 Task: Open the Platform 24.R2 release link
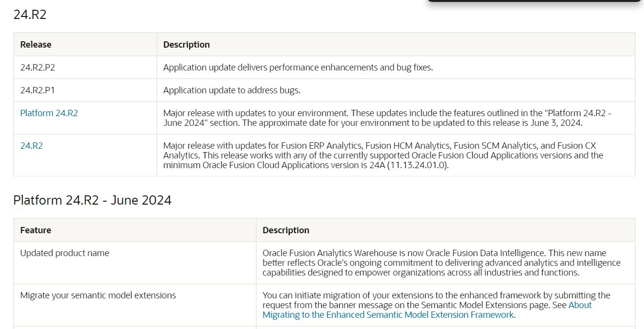pos(49,113)
